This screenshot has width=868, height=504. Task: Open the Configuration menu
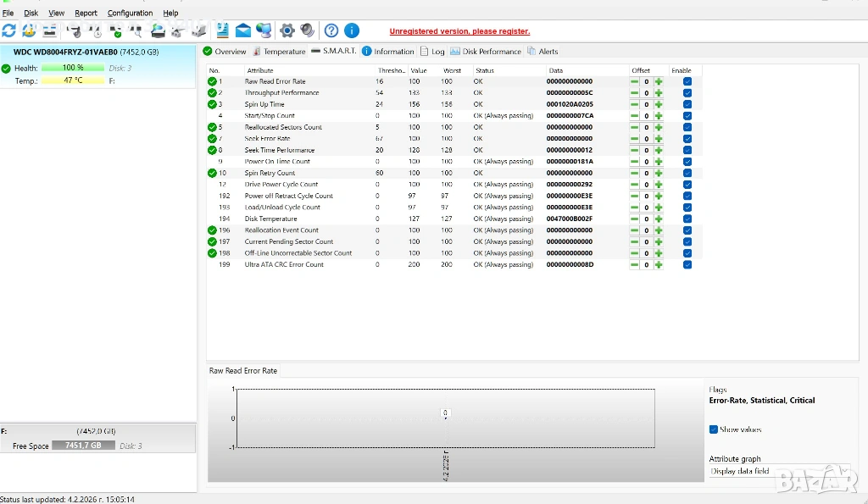pyautogui.click(x=130, y=14)
